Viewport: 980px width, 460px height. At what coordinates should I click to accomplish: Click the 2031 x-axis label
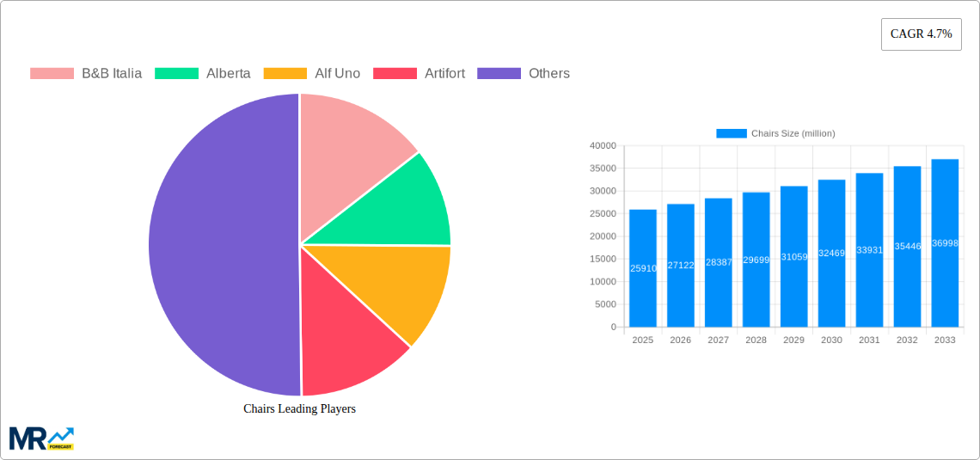869,340
